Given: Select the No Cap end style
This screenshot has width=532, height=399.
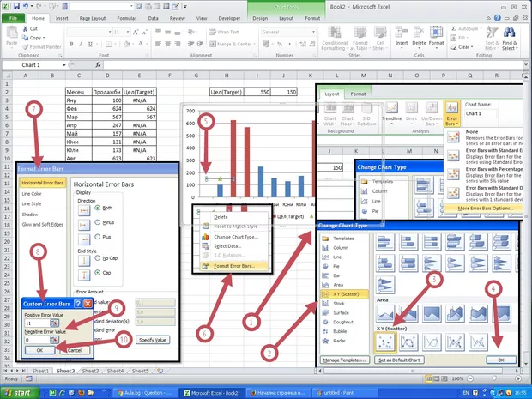Looking at the screenshot, I should (98, 258).
